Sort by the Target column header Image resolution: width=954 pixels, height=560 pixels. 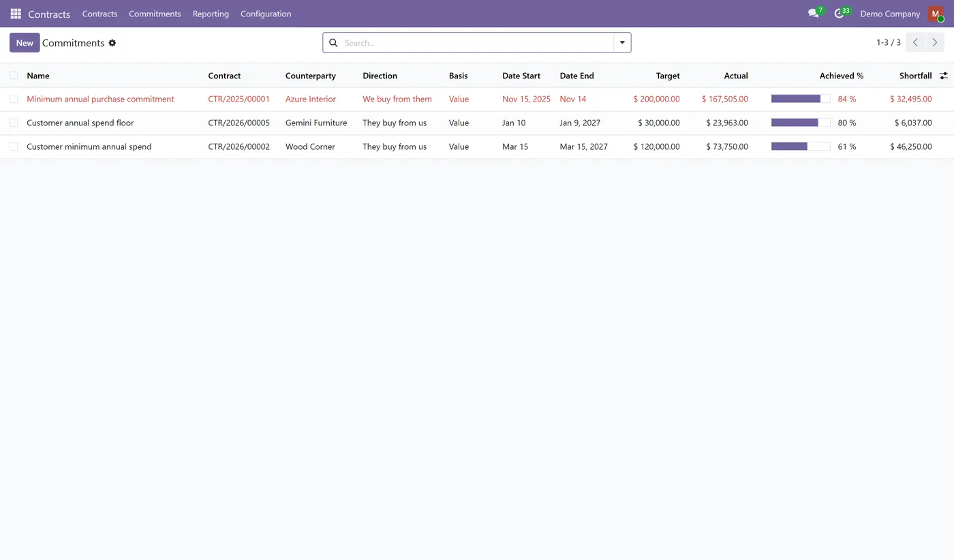[x=668, y=76]
